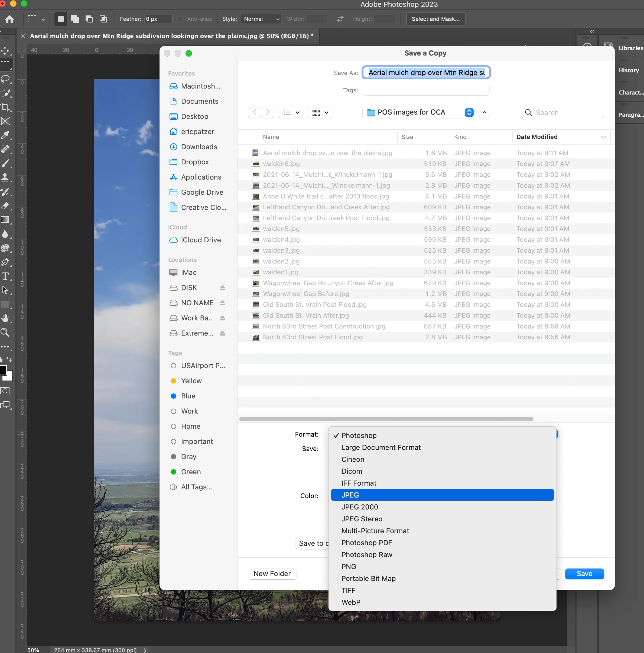Select the Crop tool
The width and height of the screenshot is (644, 653).
click(5, 107)
